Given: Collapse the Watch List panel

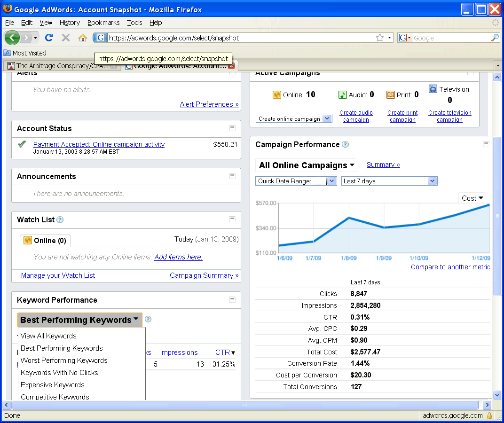Looking at the screenshot, I should pos(232,219).
